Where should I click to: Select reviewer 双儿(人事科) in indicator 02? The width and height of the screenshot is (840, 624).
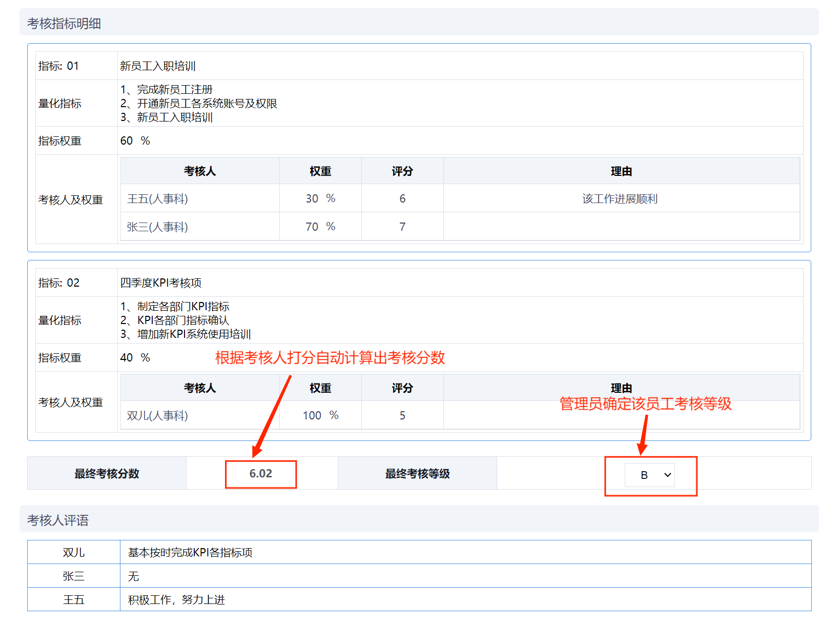click(x=157, y=415)
